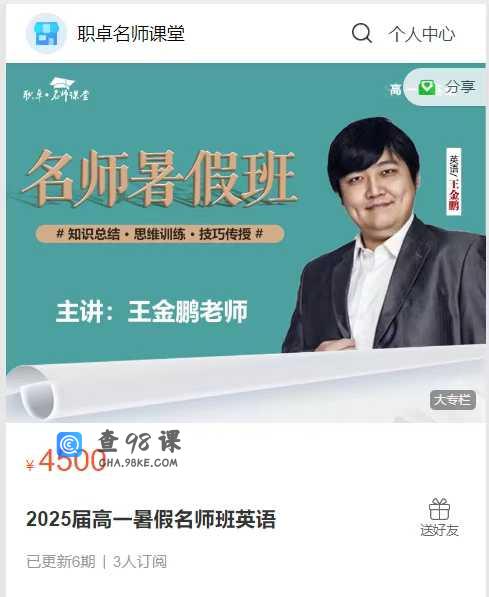Click the vertical 英语/王金鹏 name tag
The image size is (489, 597).
tap(454, 182)
